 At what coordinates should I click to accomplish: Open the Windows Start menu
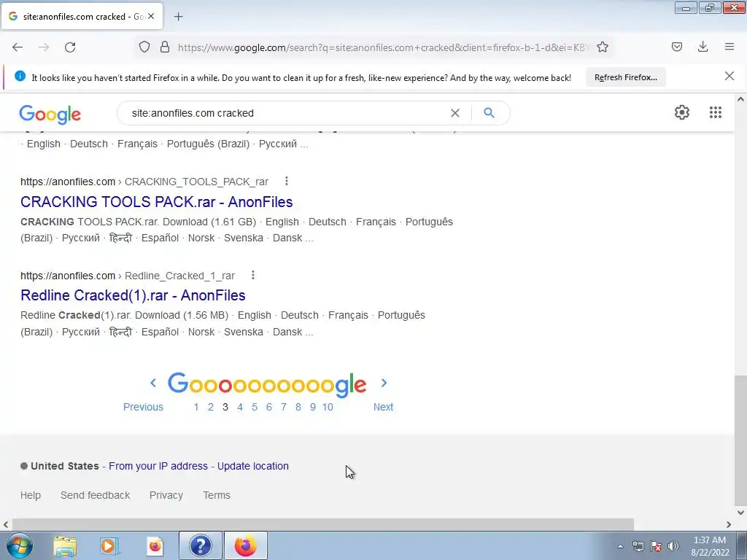pyautogui.click(x=19, y=545)
